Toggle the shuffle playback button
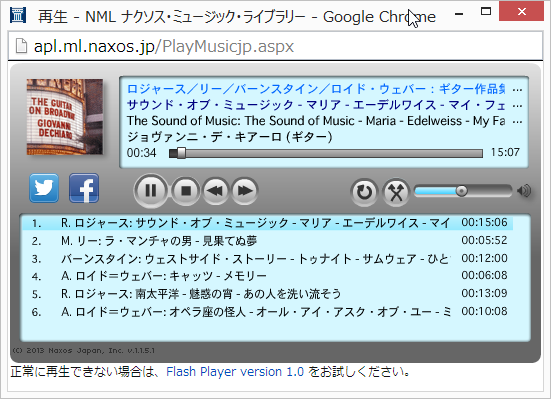 pos(396,192)
